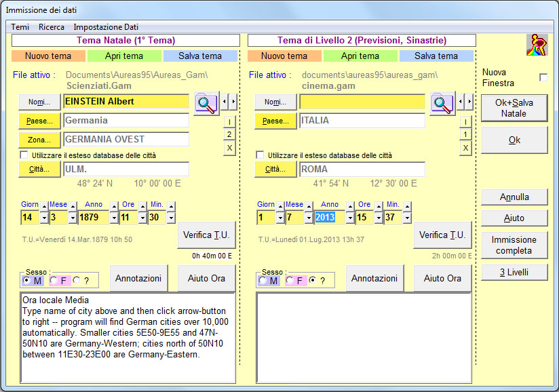Click Aiuto Ora in Tema di Livello 2
Viewport: 559px width, 392px height.
(442, 278)
